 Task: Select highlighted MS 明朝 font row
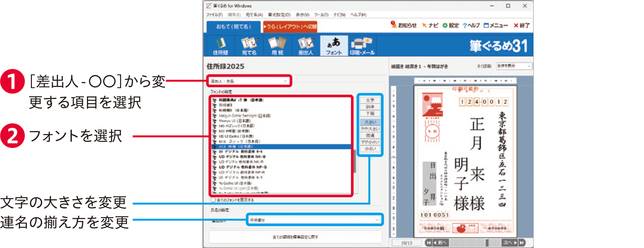pyautogui.click(x=281, y=146)
